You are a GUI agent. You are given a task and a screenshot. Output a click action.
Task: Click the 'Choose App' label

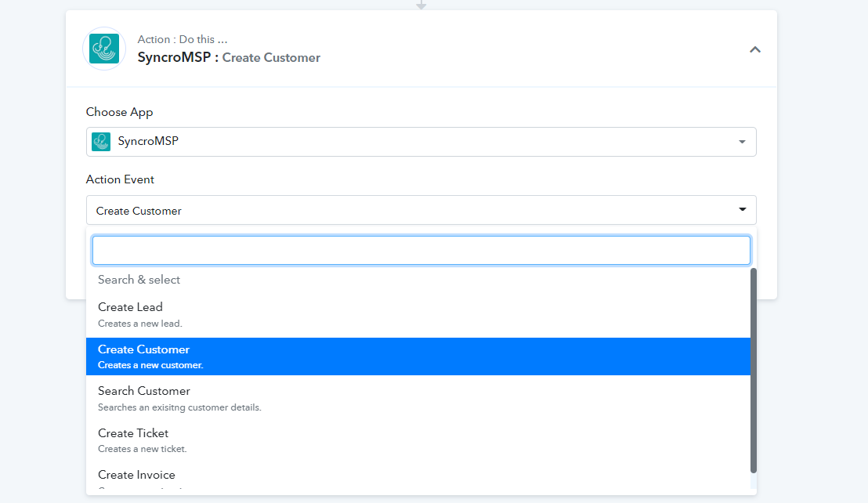coord(119,112)
